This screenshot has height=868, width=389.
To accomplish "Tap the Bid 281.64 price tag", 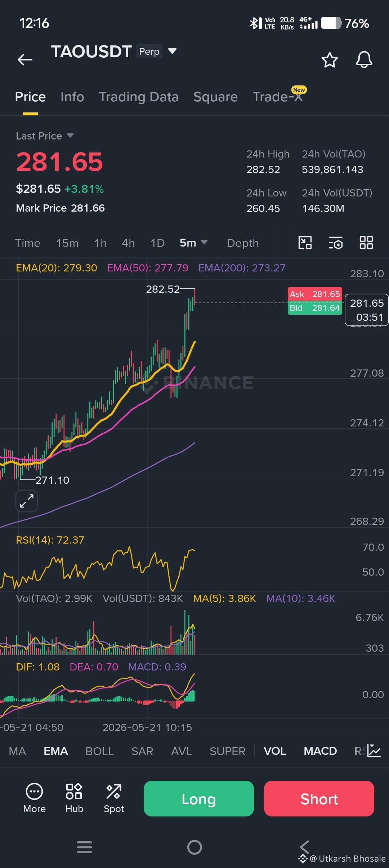I will tap(315, 308).
